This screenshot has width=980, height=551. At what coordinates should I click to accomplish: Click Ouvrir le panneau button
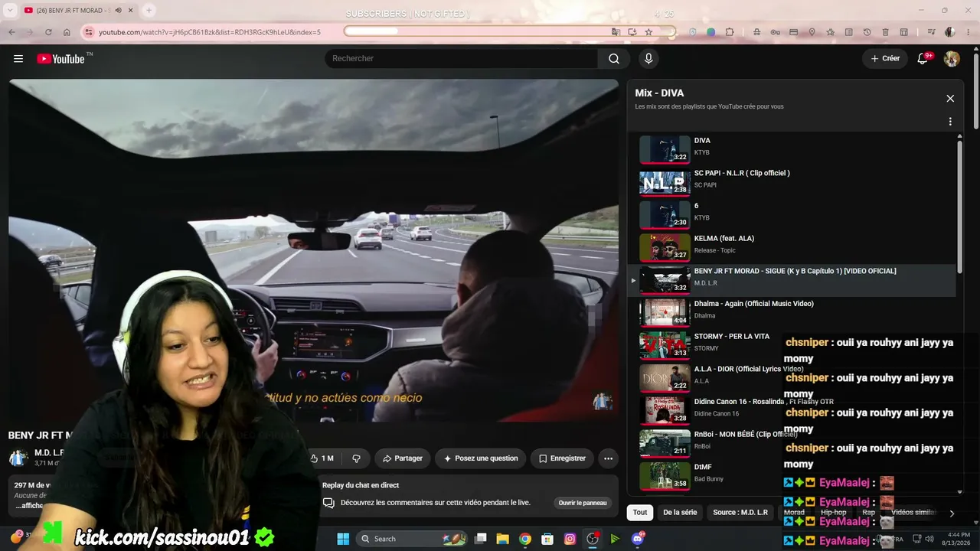point(583,503)
